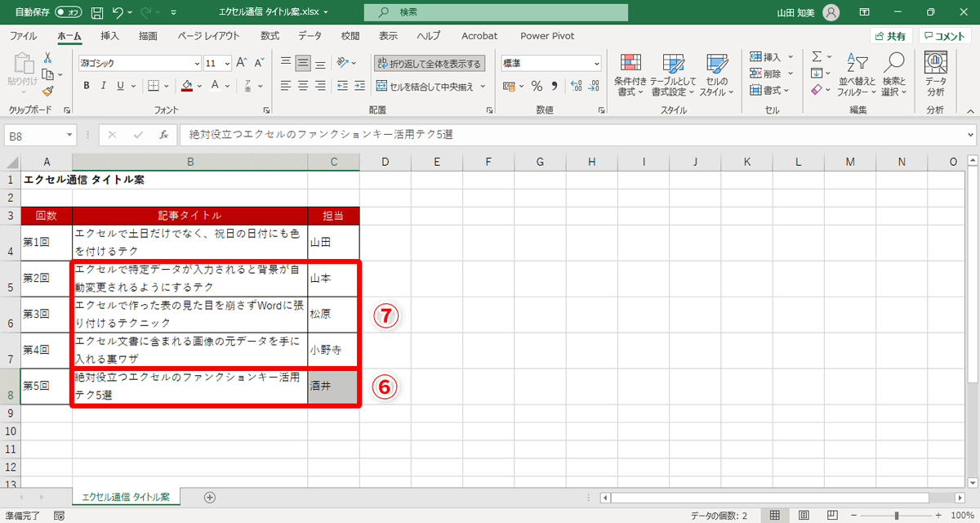
Task: Switch to the データ ribbon tab
Action: [310, 36]
